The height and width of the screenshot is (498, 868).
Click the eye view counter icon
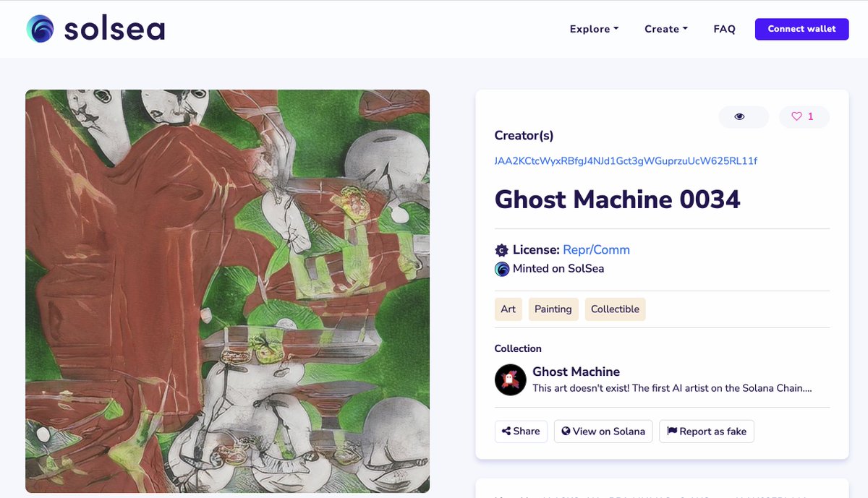point(743,116)
